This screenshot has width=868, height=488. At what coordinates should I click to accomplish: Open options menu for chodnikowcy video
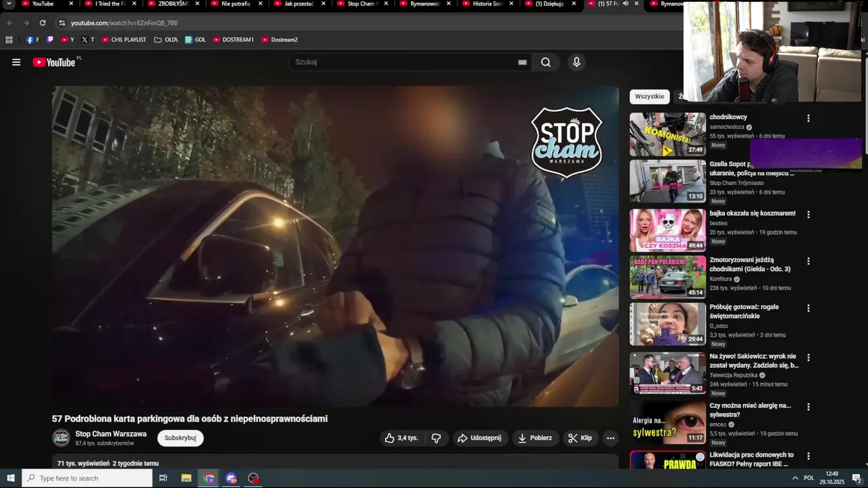[808, 118]
